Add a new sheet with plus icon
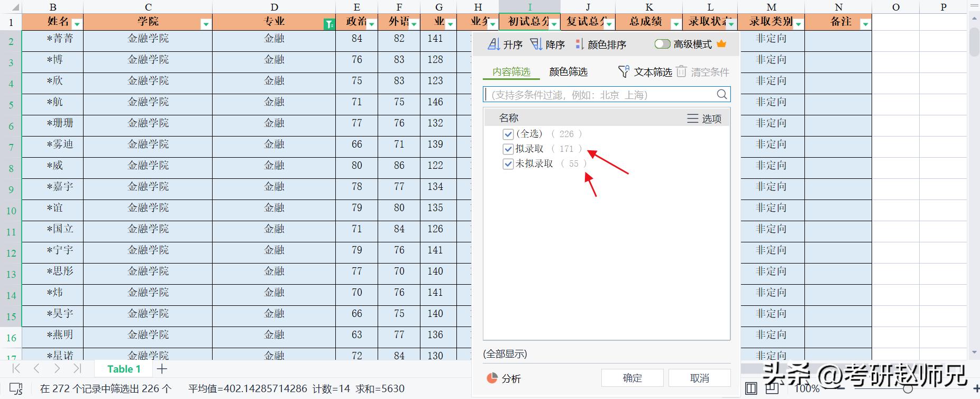Viewport: 980px width, 399px height. (x=162, y=369)
